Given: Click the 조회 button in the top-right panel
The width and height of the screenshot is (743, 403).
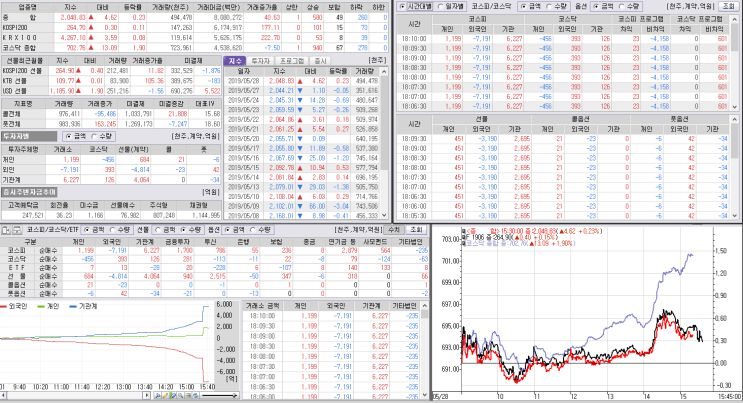Looking at the screenshot, I should pos(728,6).
